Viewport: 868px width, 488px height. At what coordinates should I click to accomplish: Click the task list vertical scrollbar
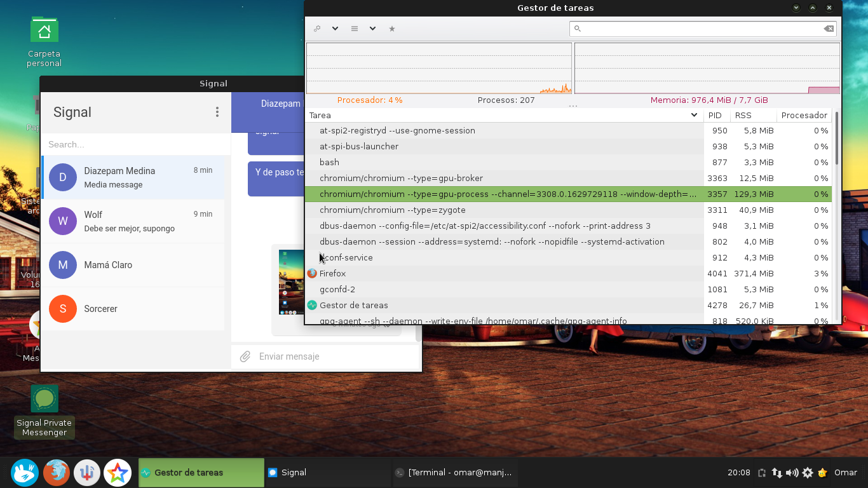(x=837, y=216)
